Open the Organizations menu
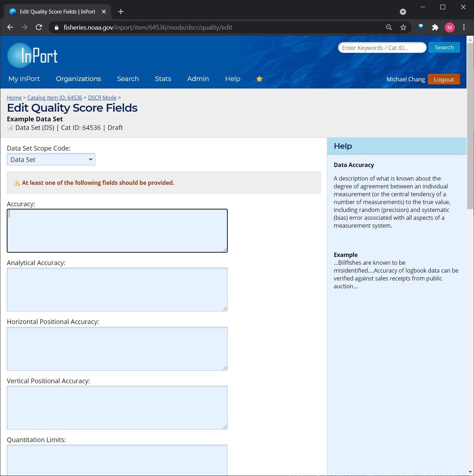Viewport: 474px width, 476px height. click(x=79, y=79)
